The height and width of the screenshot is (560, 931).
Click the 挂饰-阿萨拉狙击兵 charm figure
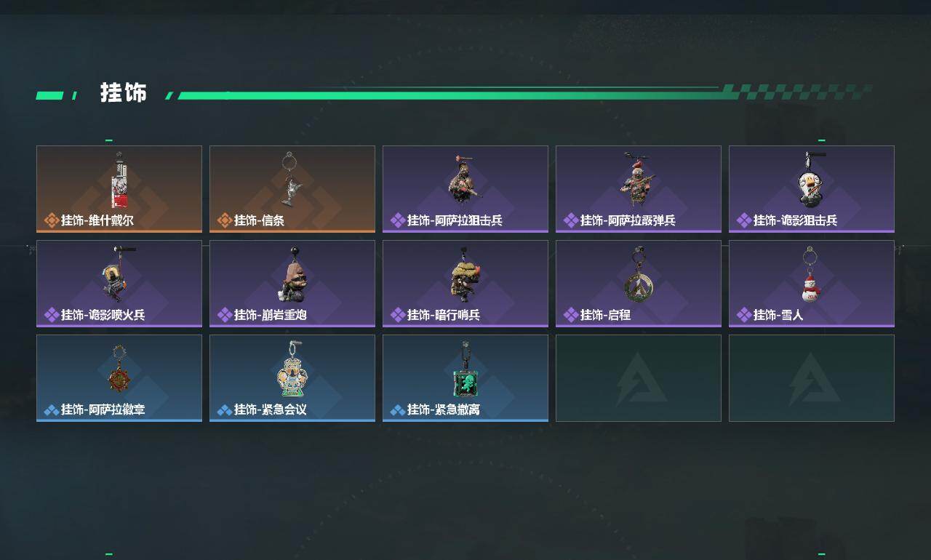(x=464, y=179)
